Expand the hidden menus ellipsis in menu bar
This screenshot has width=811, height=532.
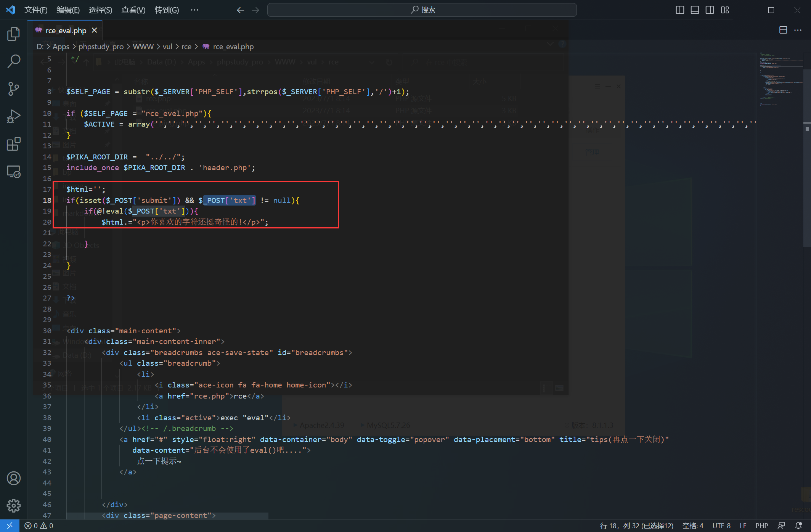tap(194, 10)
